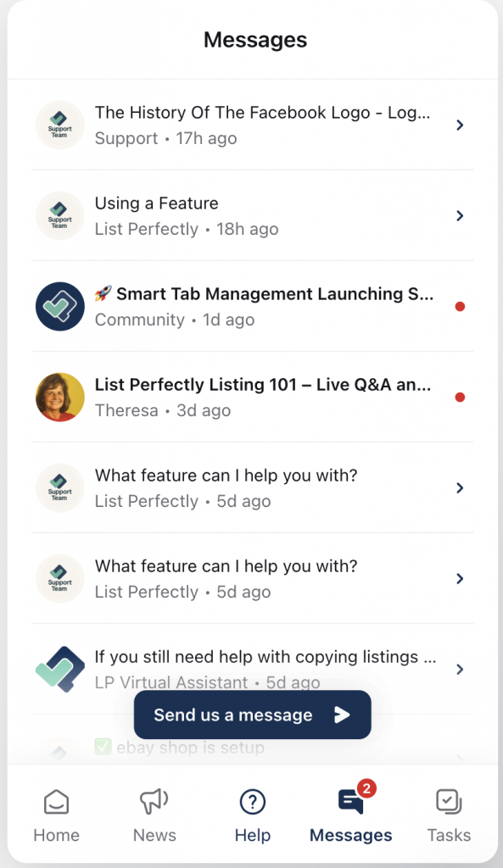Image resolution: width=503 pixels, height=868 pixels.
Task: Click the arrow icon in Send us a message
Action: 342,715
